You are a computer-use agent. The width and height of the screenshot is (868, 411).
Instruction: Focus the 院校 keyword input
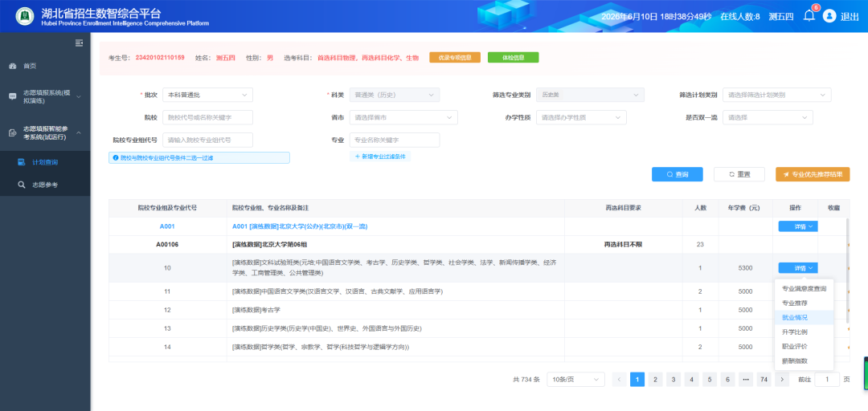[207, 117]
